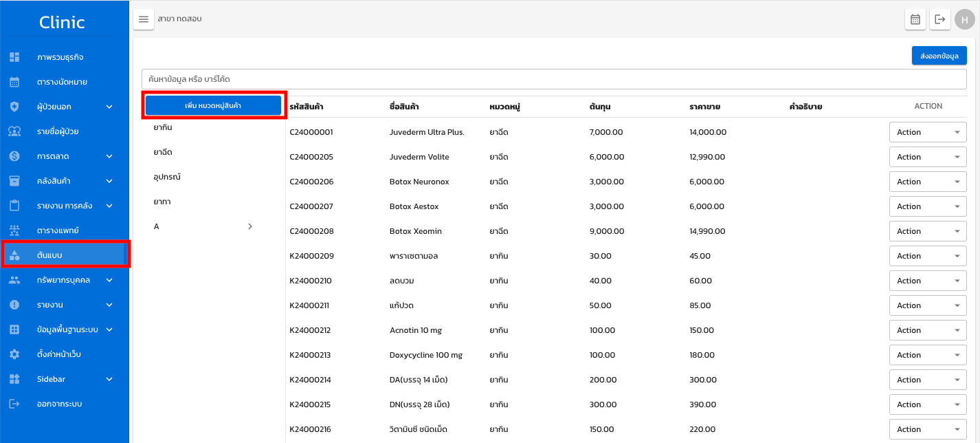Open Action dropdown for Juvederm Volite

pyautogui.click(x=928, y=157)
